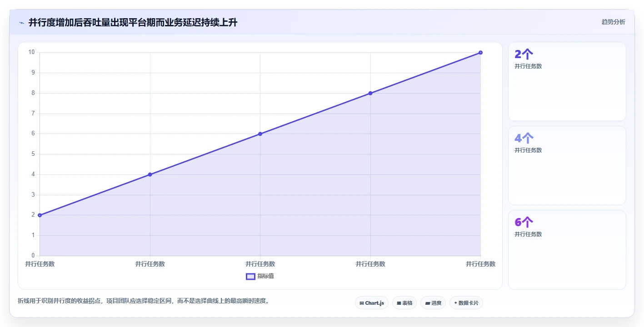
Task: Open the 4个 并行任务数 card
Action: 567,166
